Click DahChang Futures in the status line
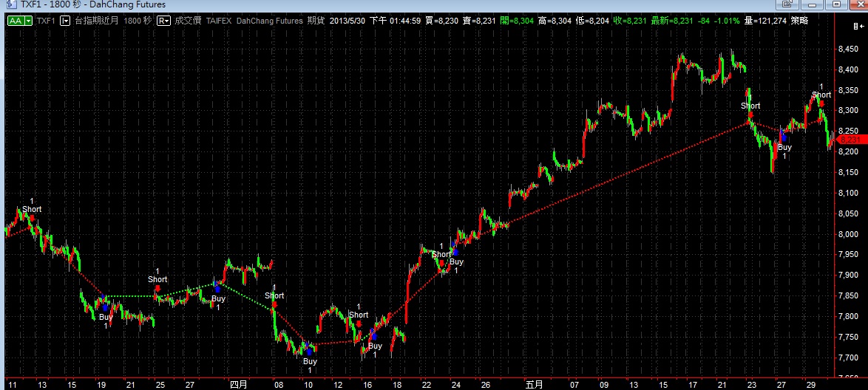Viewport: 868px width, 390px height. [270, 21]
